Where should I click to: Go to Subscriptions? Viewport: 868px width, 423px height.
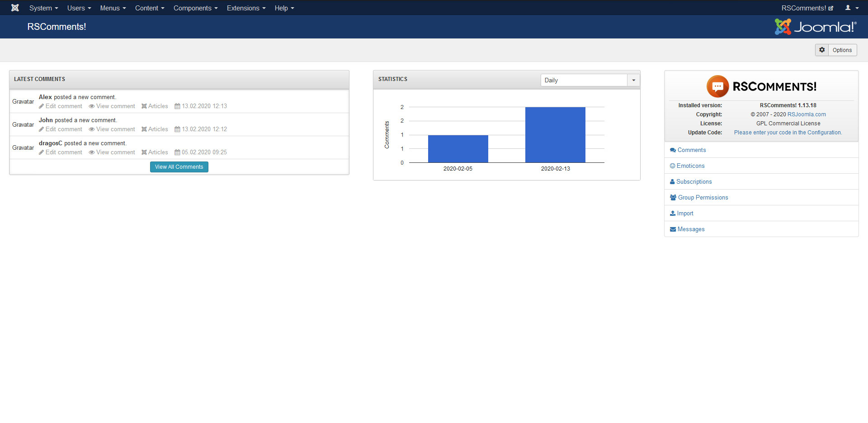coord(691,182)
